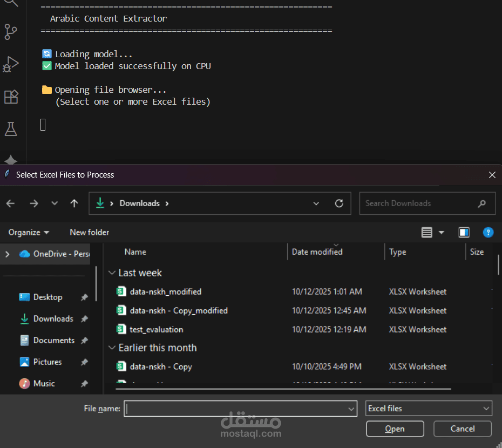This screenshot has height=448, width=502.
Task: Click the navigation pane scrollbar
Action: pos(96,284)
